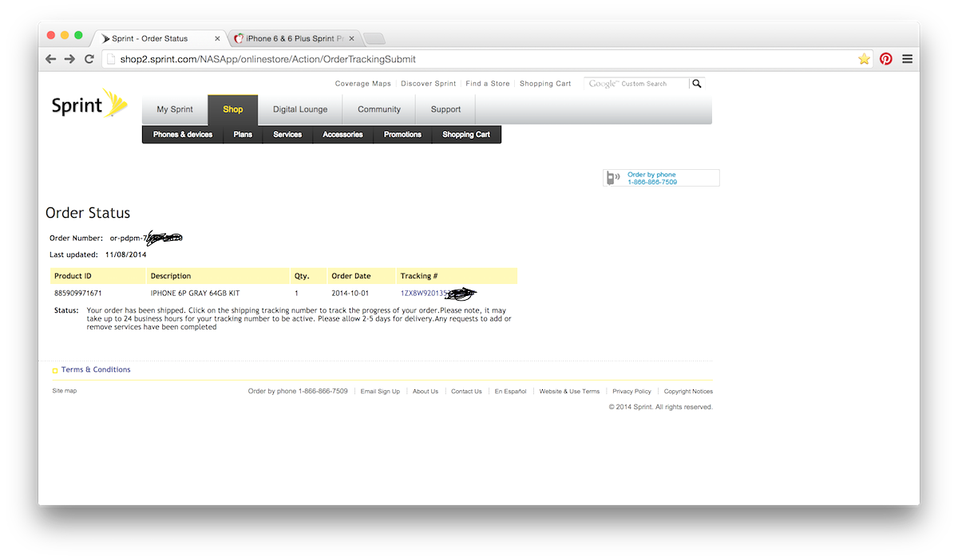958x560 pixels.
Task: Open the Coverage Maps link
Action: point(363,84)
